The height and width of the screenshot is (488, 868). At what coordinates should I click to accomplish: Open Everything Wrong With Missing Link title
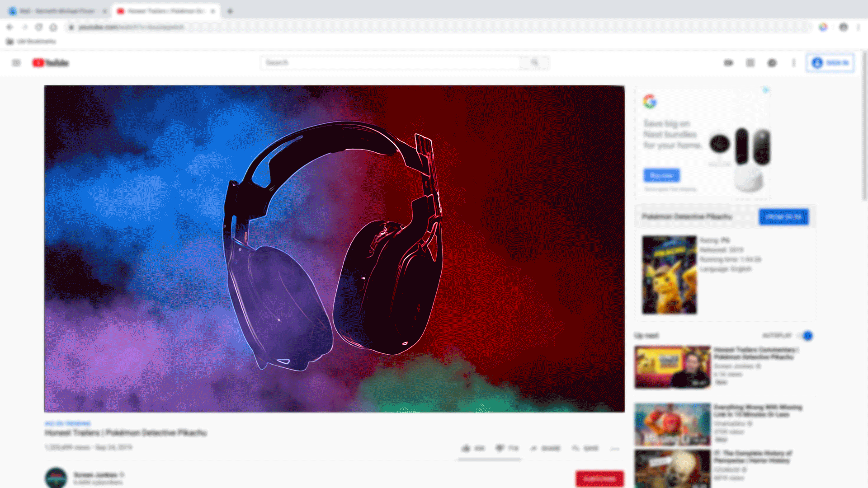pyautogui.click(x=758, y=411)
